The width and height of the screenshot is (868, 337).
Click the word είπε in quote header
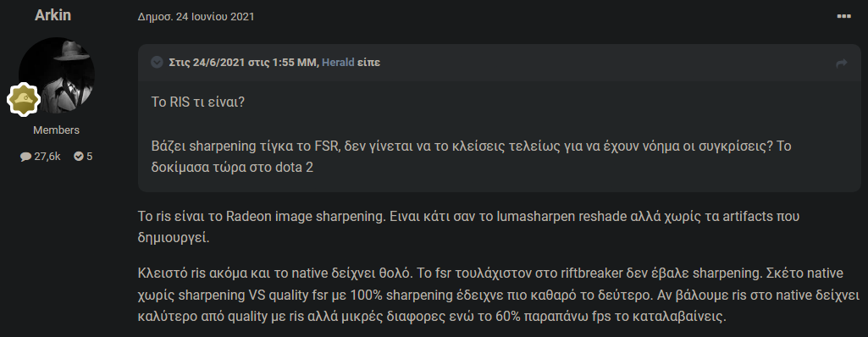pos(368,63)
